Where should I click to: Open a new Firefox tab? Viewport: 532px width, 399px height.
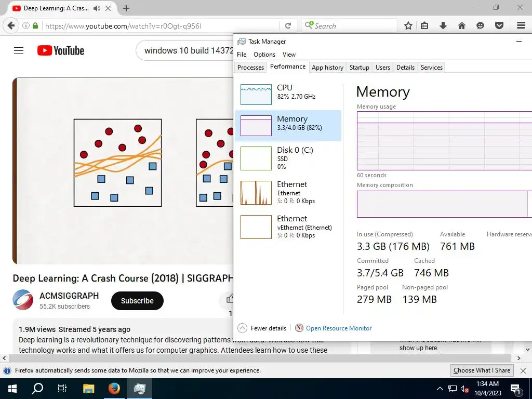pyautogui.click(x=126, y=8)
